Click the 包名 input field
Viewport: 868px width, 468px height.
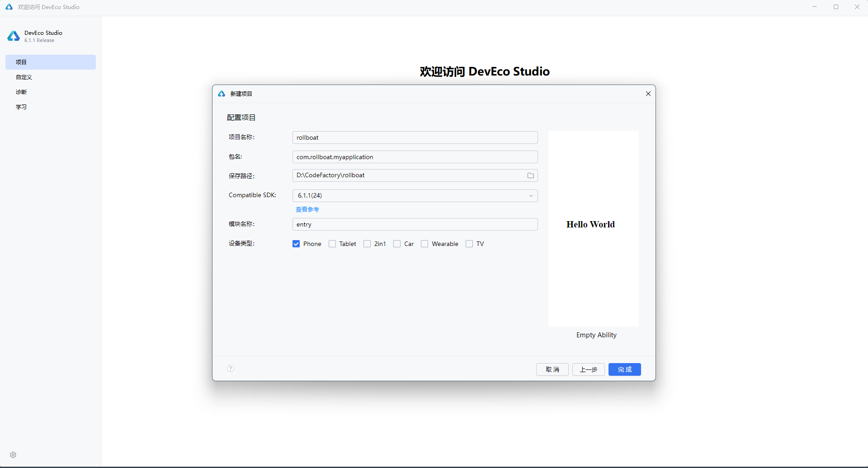click(415, 157)
